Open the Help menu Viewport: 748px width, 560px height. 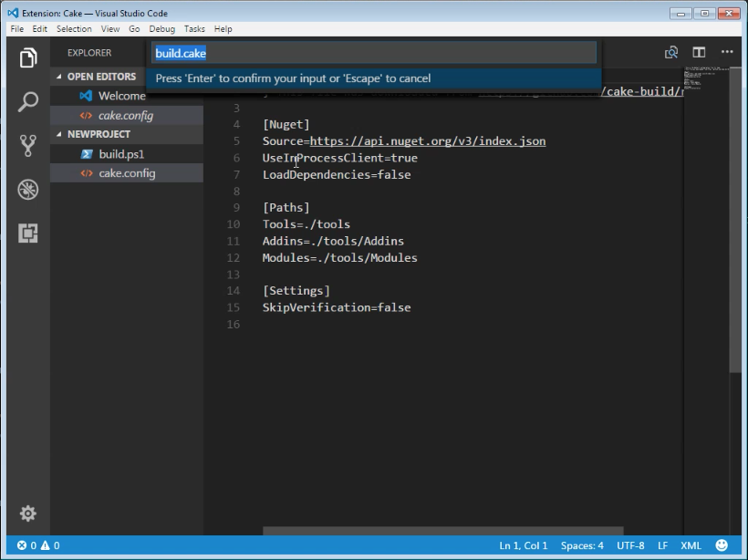tap(223, 28)
